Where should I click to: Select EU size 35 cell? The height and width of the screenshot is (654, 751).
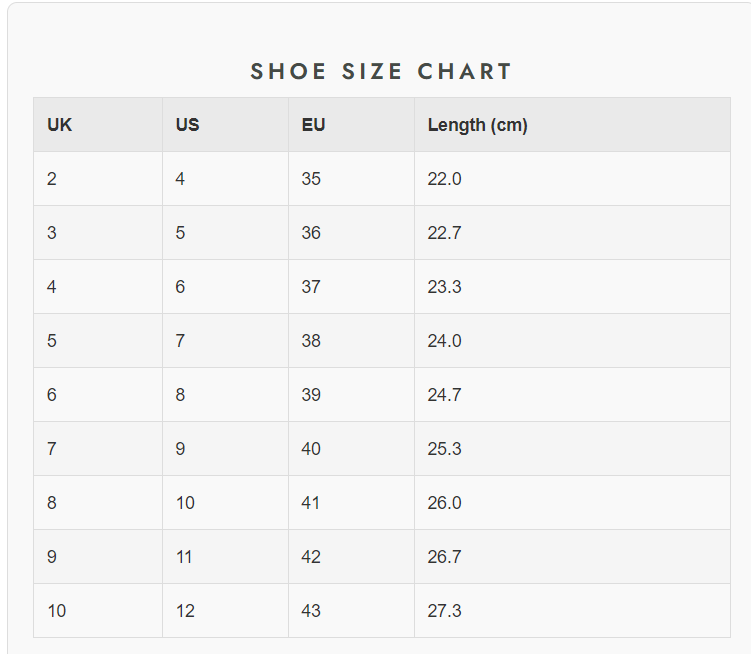click(311, 179)
